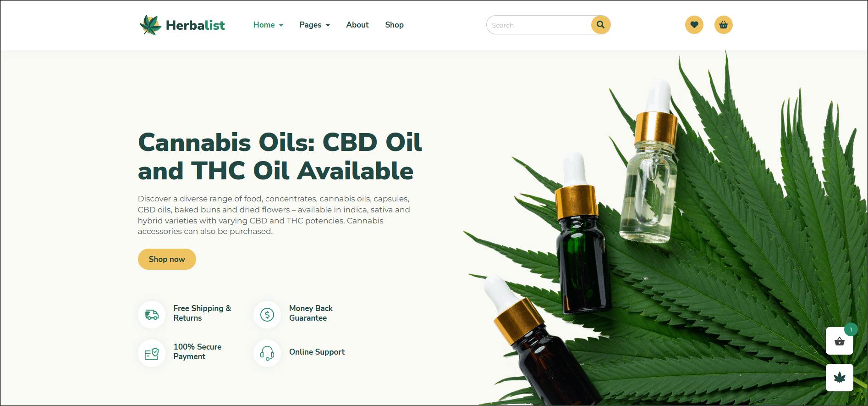Go to the Shop menu item

point(394,25)
